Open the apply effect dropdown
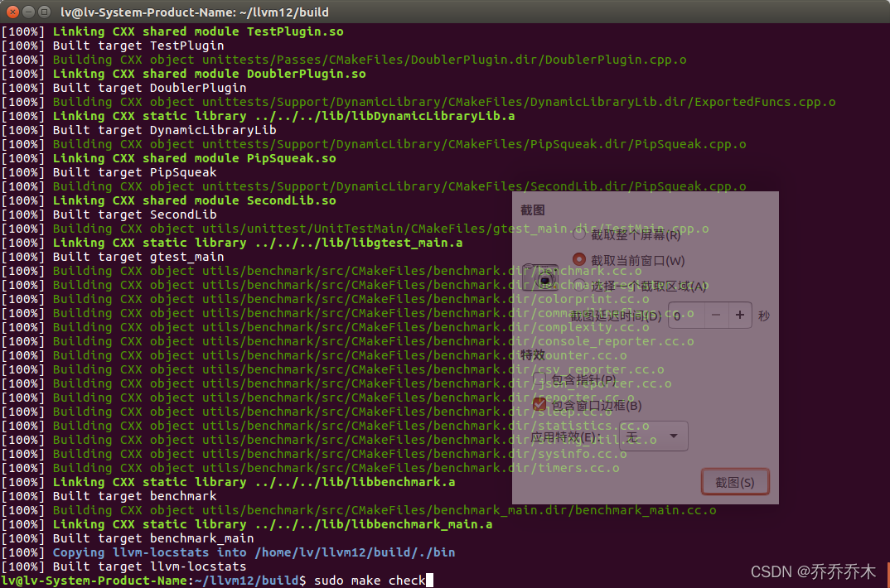This screenshot has width=890, height=588. (655, 436)
